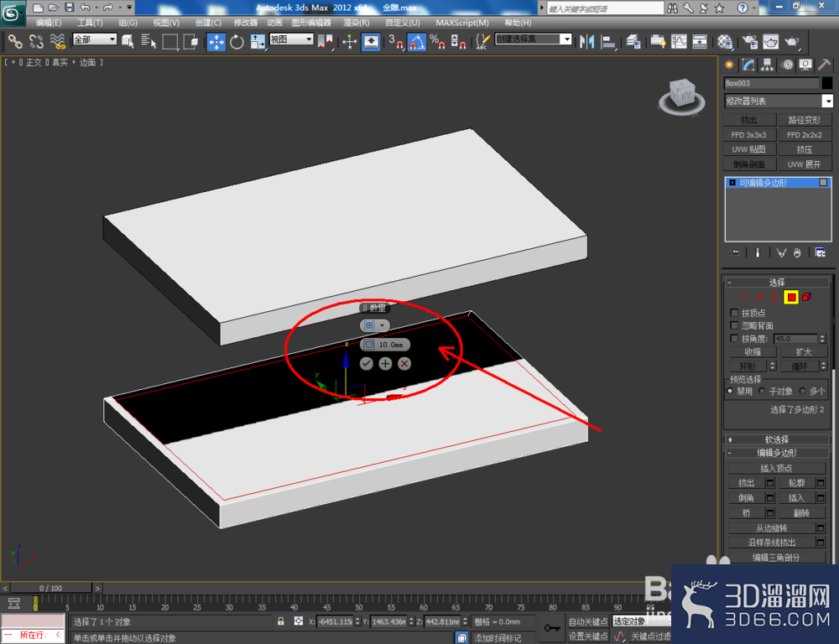The height and width of the screenshot is (644, 839).
Task: Select Edge sub-object level icon
Action: (x=760, y=297)
